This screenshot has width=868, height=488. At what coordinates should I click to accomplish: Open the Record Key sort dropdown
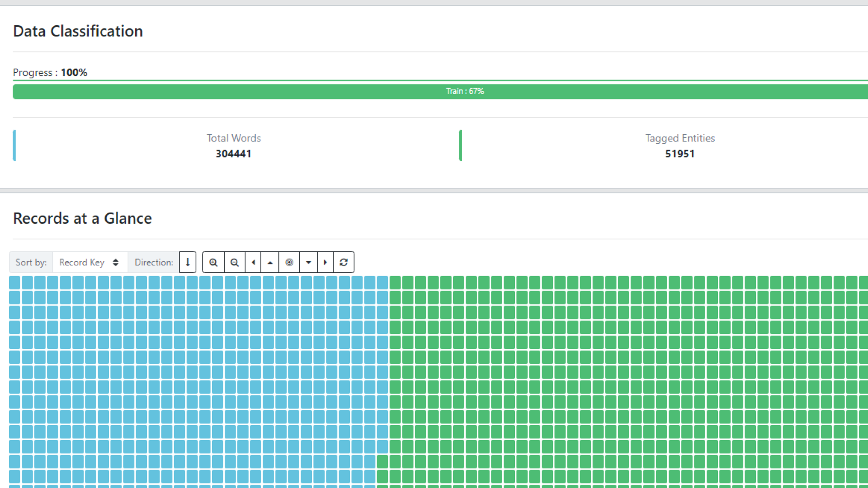click(x=90, y=263)
